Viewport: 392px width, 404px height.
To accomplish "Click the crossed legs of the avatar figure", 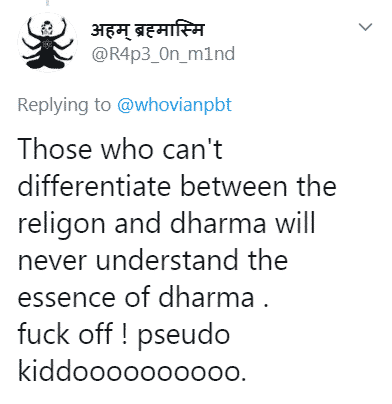I will [x=47, y=61].
